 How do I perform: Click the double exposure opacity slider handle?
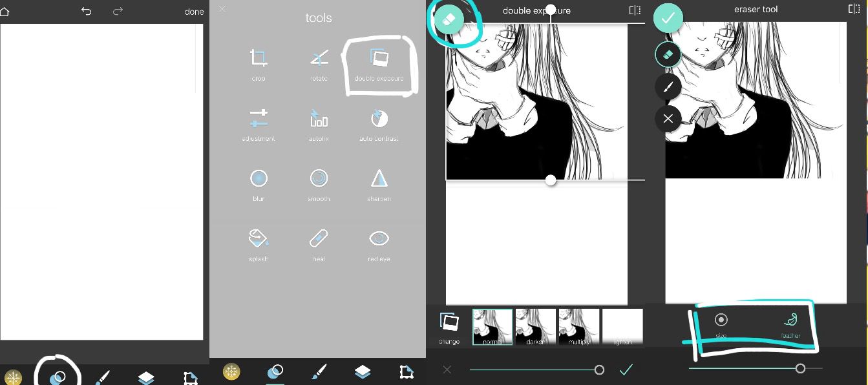tap(599, 369)
